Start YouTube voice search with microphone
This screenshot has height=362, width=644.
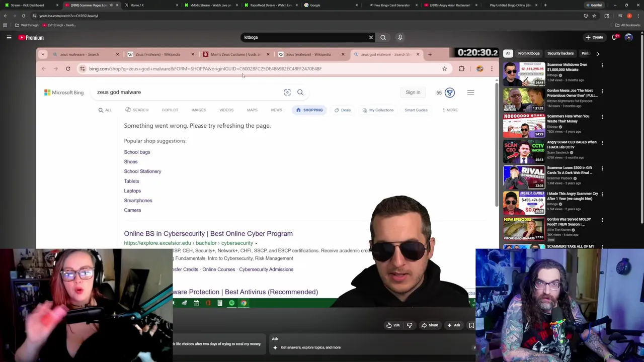coord(400,37)
